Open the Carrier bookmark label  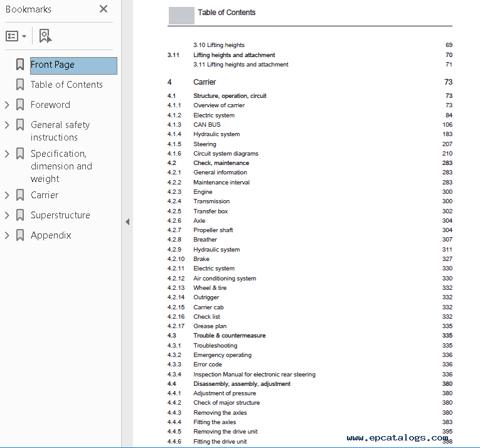[x=45, y=195]
